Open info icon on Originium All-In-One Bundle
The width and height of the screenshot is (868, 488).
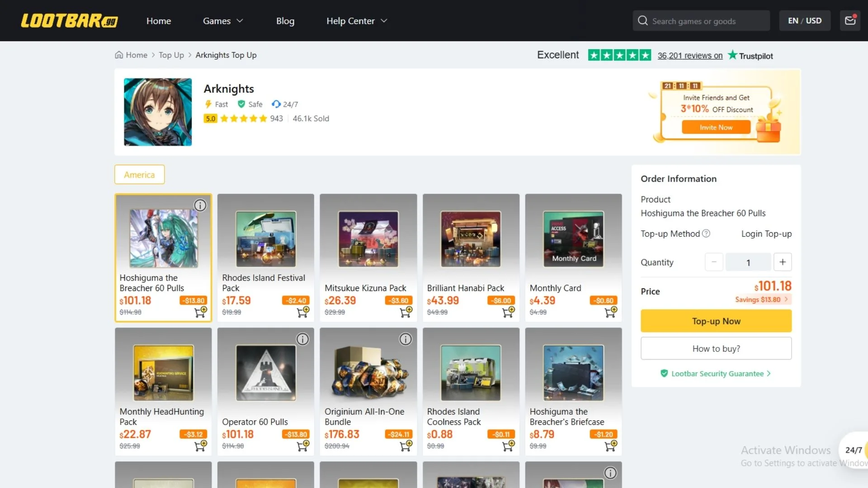[x=406, y=339]
